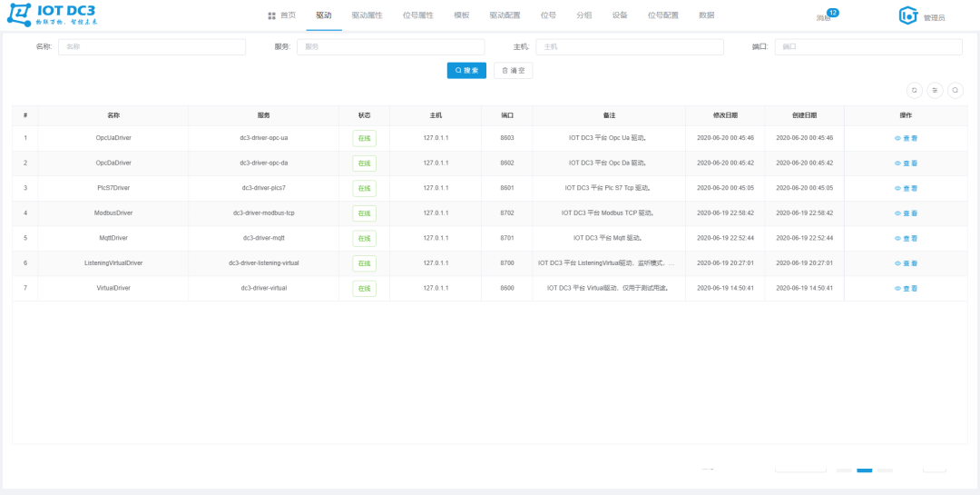This screenshot has height=495, width=980.
Task: Focus the 端口 port input field
Action: pyautogui.click(x=868, y=46)
